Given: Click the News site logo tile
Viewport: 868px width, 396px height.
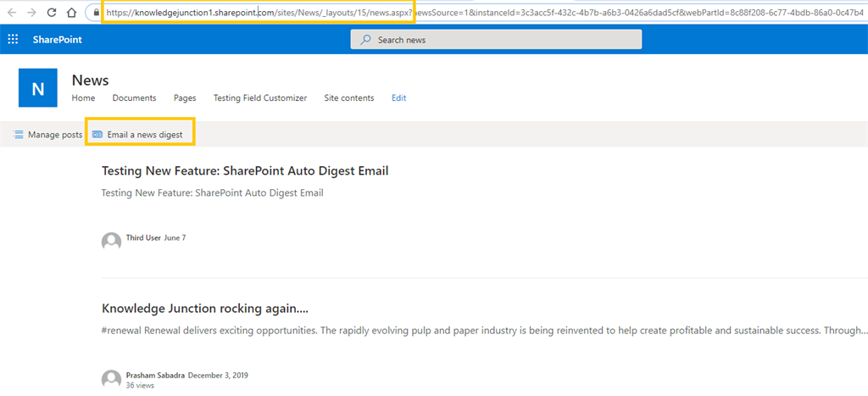Looking at the screenshot, I should tap(37, 87).
